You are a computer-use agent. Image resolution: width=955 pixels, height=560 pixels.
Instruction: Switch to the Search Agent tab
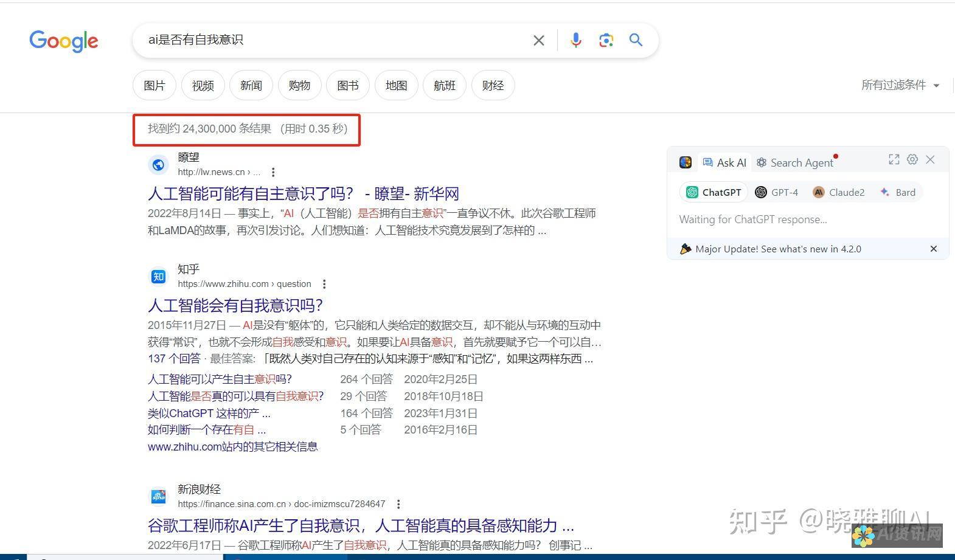click(x=795, y=162)
